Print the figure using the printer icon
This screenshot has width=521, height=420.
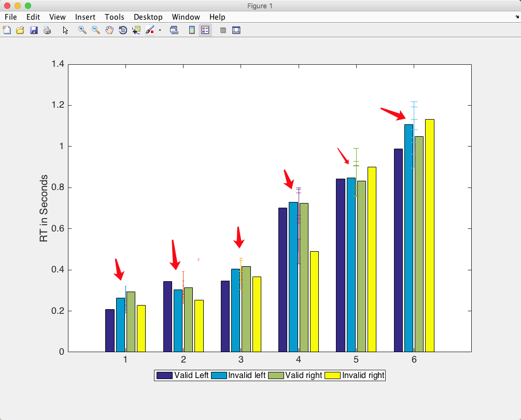pyautogui.click(x=47, y=30)
